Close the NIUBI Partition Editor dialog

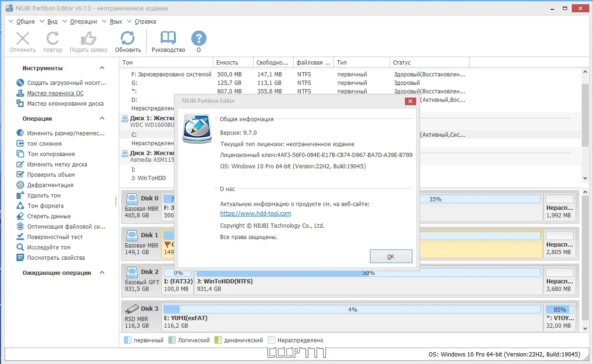410,101
